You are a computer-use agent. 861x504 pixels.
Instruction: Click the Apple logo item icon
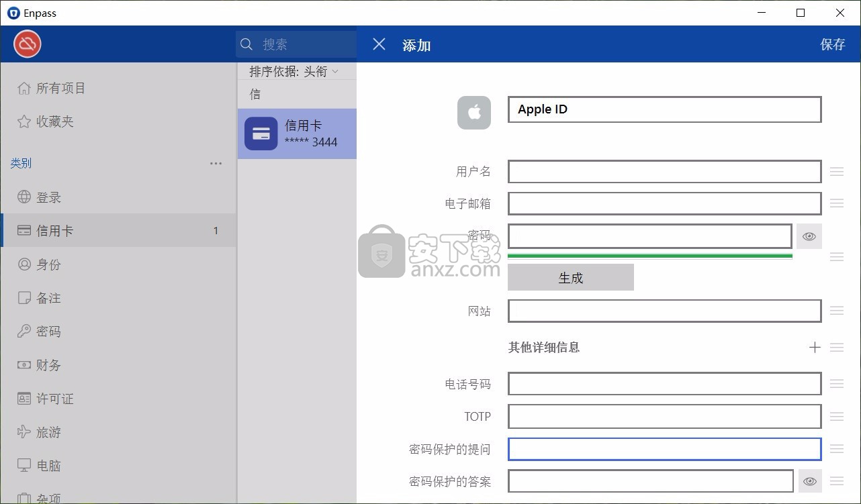tap(474, 113)
